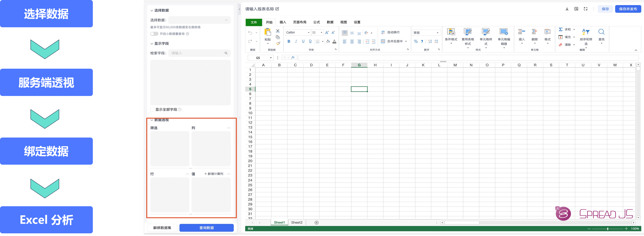Screen dimensions: 644x236
Task: Collapse the 显示字段 section
Action: click(x=152, y=44)
